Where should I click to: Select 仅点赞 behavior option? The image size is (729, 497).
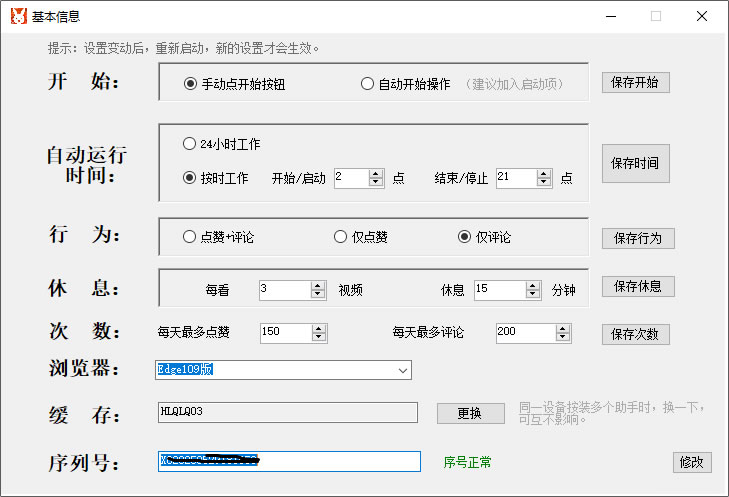(340, 237)
